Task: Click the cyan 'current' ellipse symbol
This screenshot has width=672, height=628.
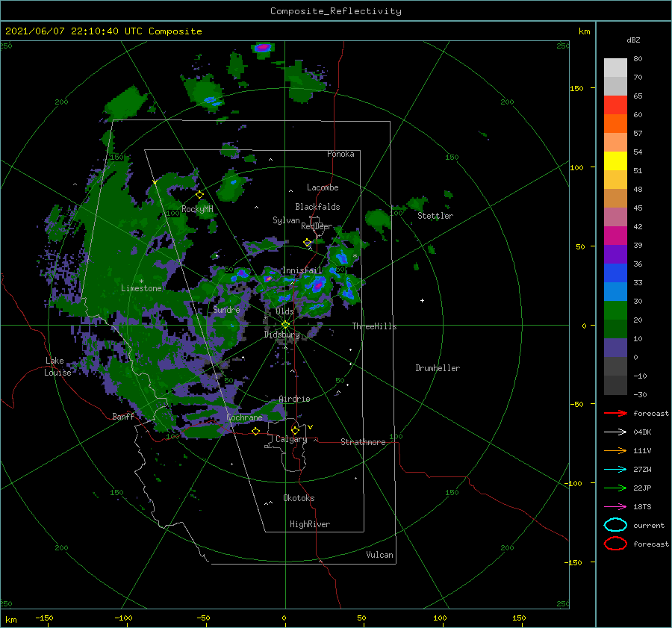Action: click(x=615, y=525)
